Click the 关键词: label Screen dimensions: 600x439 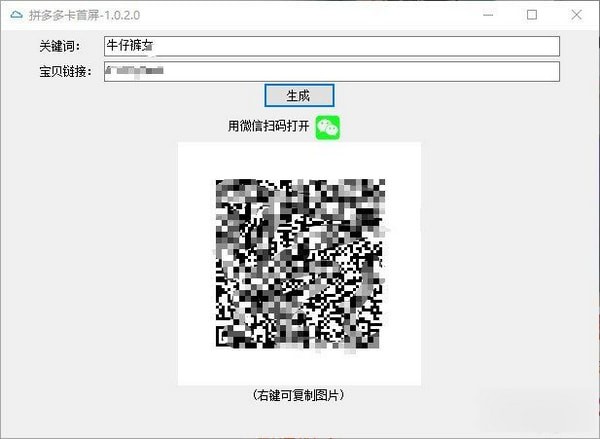60,47
